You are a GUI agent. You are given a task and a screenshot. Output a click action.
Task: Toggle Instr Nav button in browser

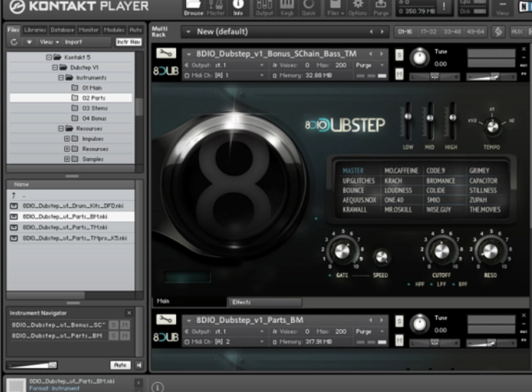point(128,42)
